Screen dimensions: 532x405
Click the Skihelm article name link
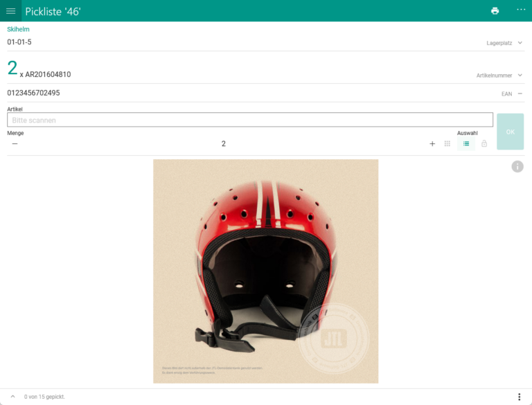(18, 29)
